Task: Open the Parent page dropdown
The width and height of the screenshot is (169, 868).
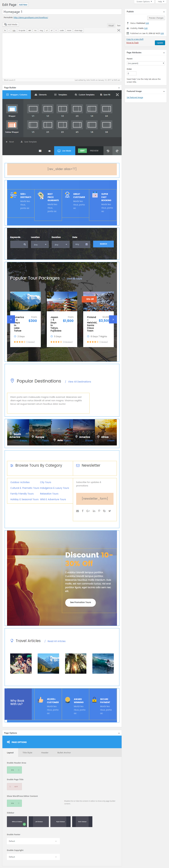Action: click(146, 63)
